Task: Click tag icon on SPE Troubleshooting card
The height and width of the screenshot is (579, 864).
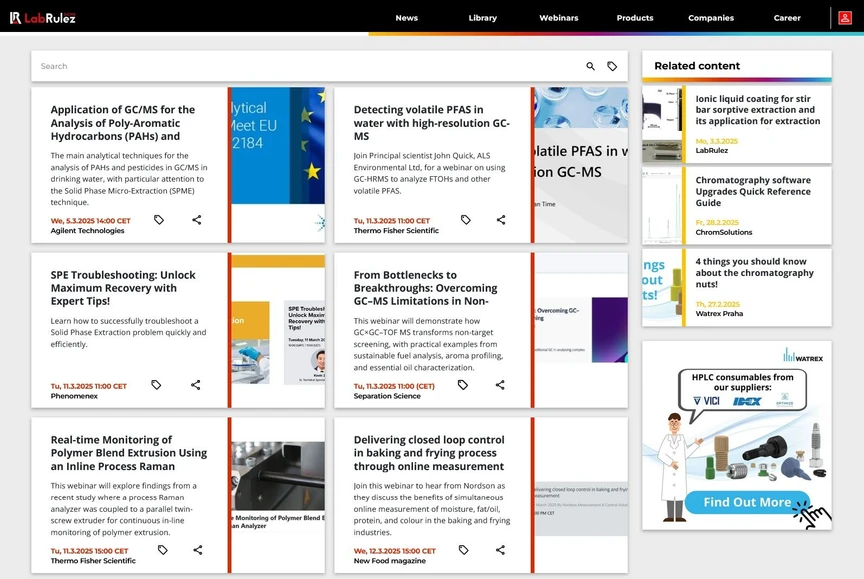Action: point(156,385)
